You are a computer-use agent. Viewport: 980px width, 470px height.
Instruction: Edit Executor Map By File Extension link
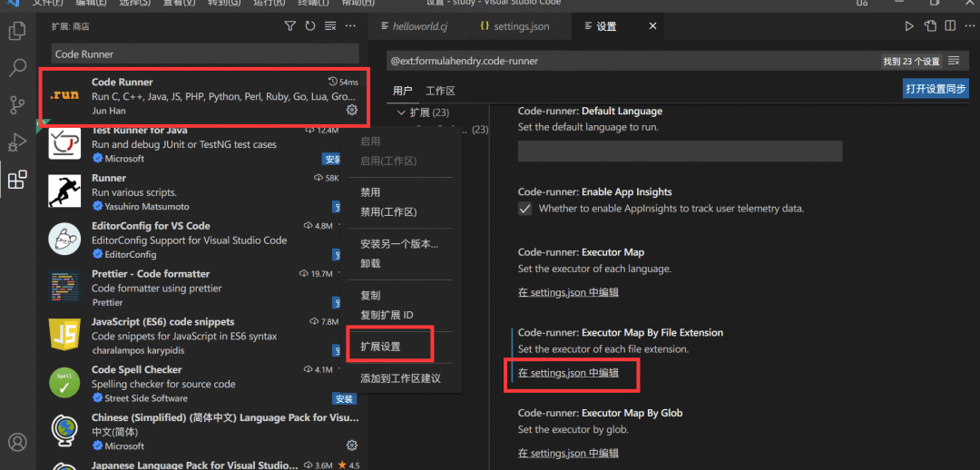(x=568, y=373)
